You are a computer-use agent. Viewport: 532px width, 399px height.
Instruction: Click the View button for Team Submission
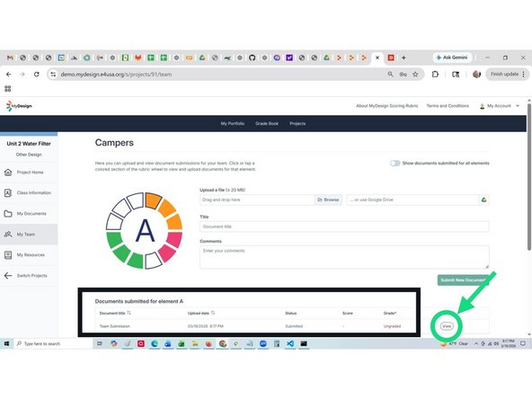[x=447, y=326]
